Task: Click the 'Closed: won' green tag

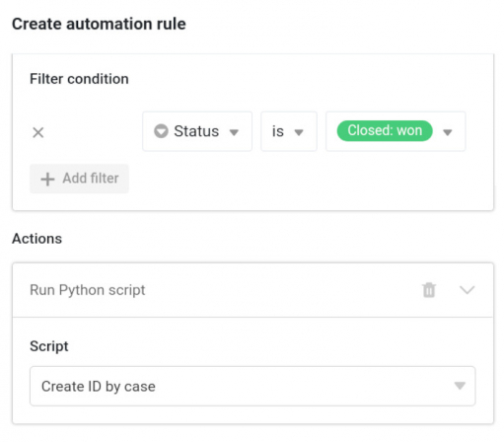Action: [x=385, y=131]
